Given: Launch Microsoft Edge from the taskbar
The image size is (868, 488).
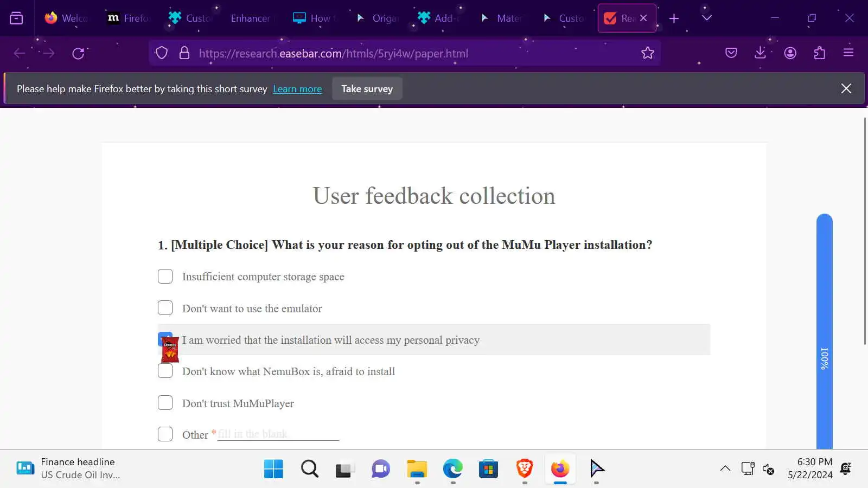Looking at the screenshot, I should pos(452,469).
